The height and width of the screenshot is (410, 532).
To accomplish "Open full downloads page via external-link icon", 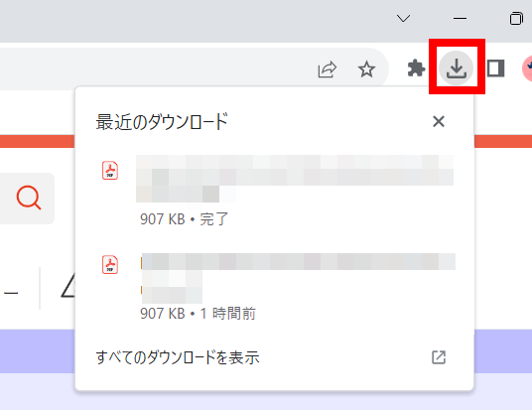I will [439, 357].
